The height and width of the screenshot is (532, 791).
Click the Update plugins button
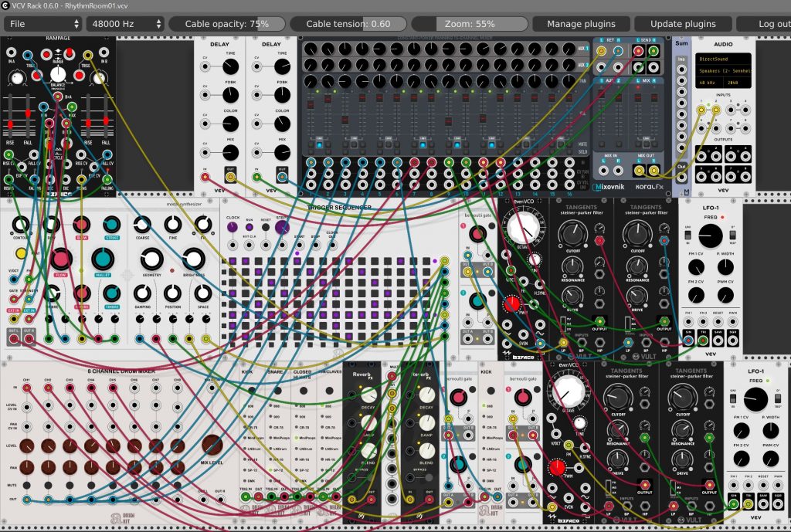pyautogui.click(x=683, y=24)
